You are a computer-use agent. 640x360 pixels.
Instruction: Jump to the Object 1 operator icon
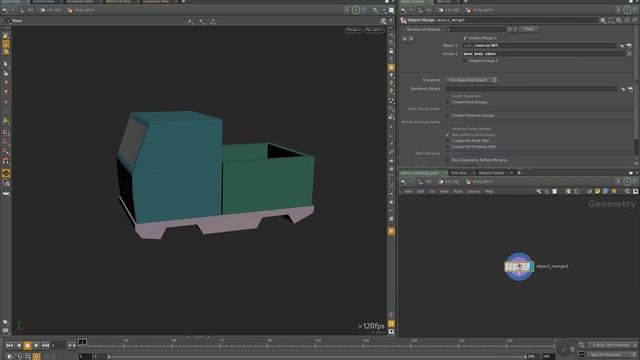[629, 46]
